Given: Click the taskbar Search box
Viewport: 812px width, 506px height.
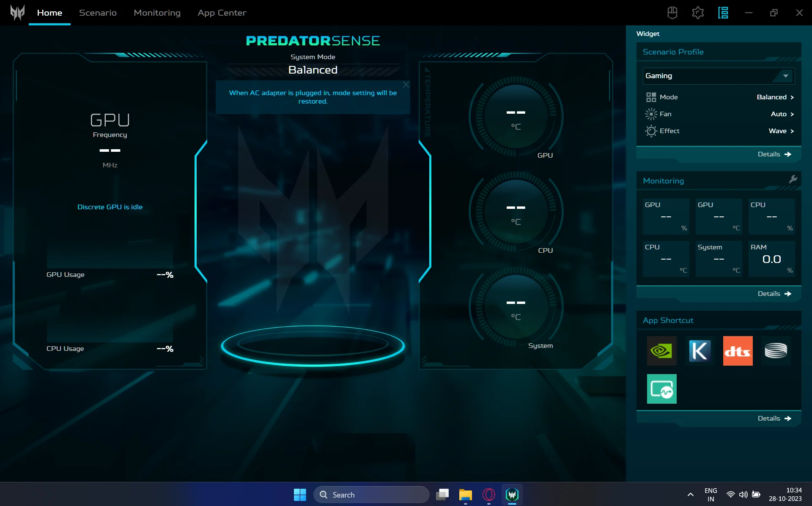Looking at the screenshot, I should 371,495.
